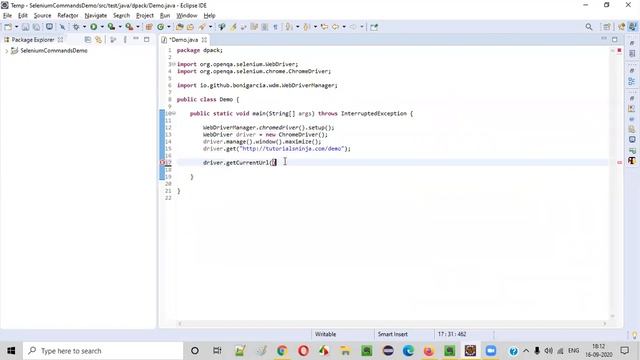The height and width of the screenshot is (360, 640).
Task: Open the Coverage dropdown arrow
Action: (120, 27)
